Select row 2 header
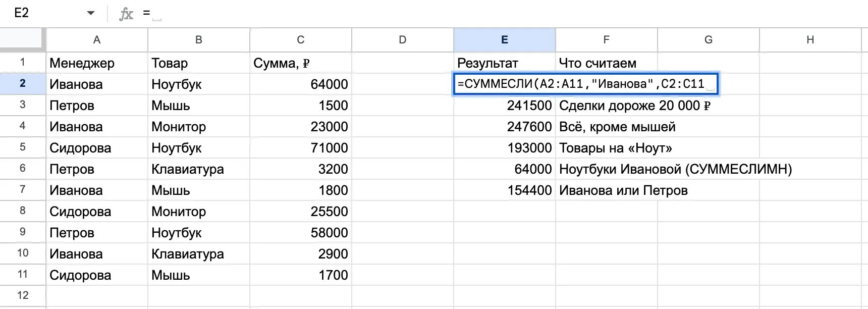The width and height of the screenshot is (868, 309). pyautogui.click(x=23, y=84)
